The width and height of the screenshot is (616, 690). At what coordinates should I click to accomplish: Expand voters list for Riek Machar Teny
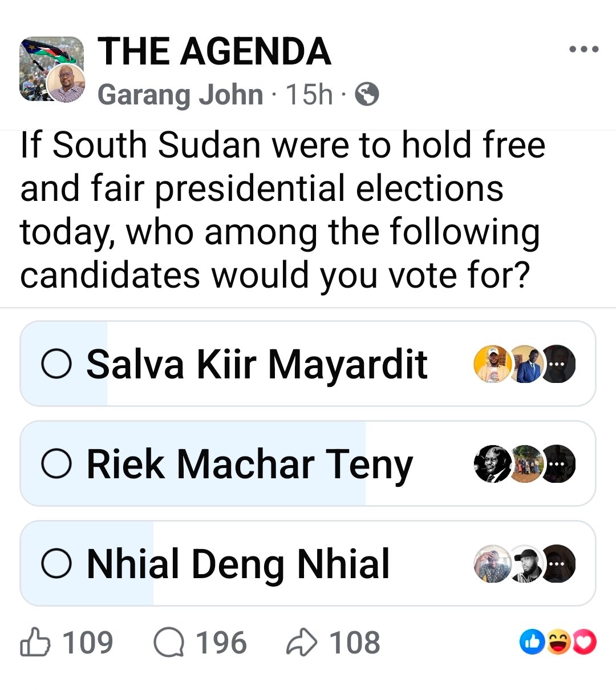coord(558,464)
